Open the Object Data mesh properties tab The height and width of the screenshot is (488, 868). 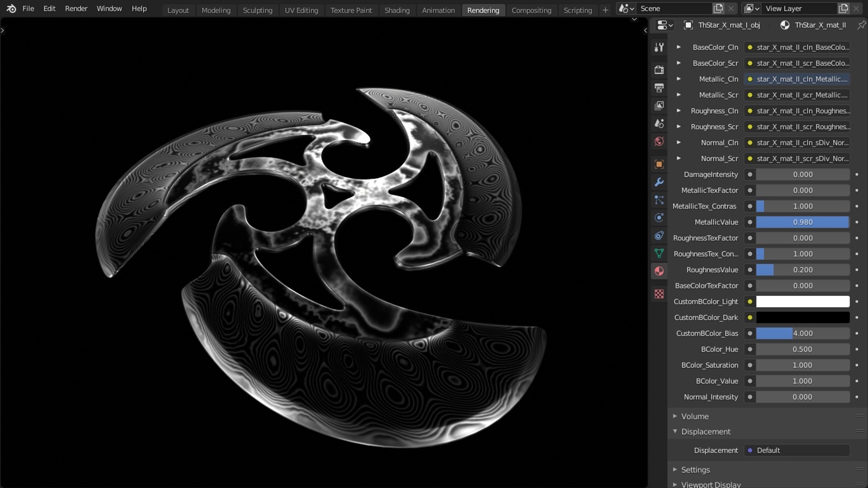(659, 253)
